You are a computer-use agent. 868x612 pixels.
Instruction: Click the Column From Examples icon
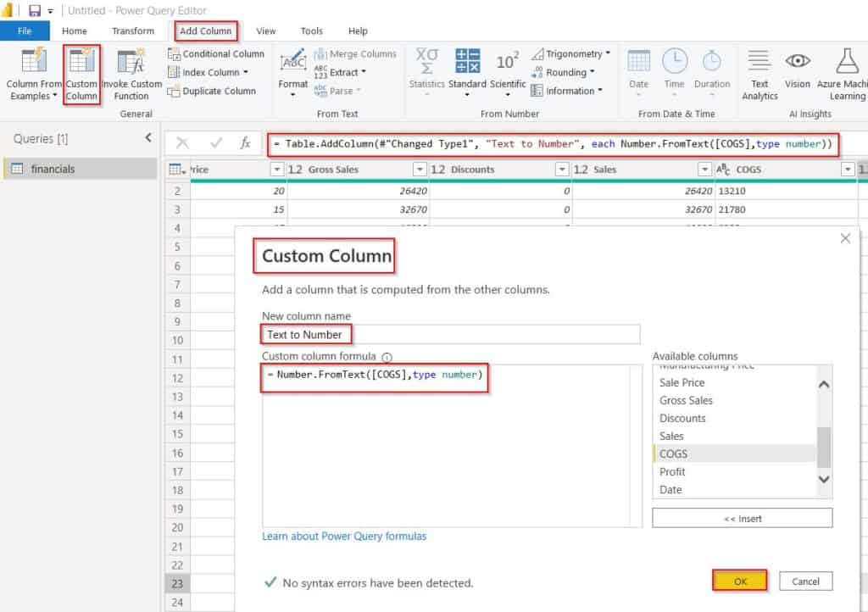33,61
